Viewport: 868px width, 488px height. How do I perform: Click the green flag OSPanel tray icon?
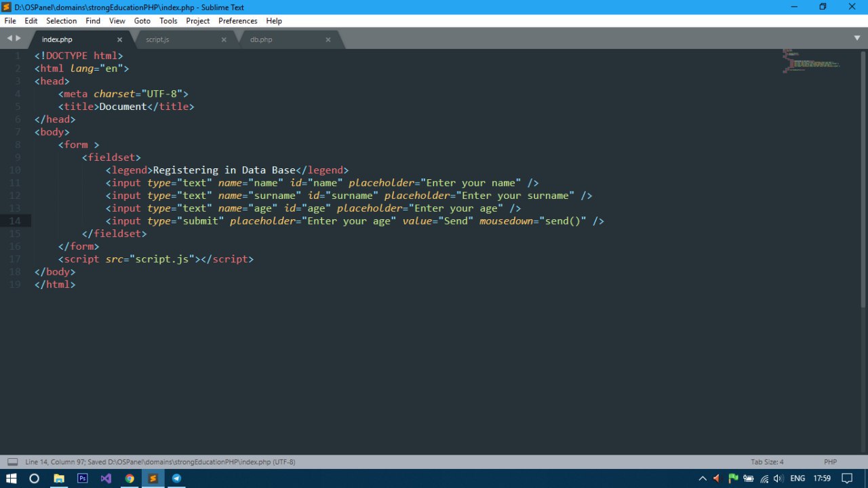[733, 478]
